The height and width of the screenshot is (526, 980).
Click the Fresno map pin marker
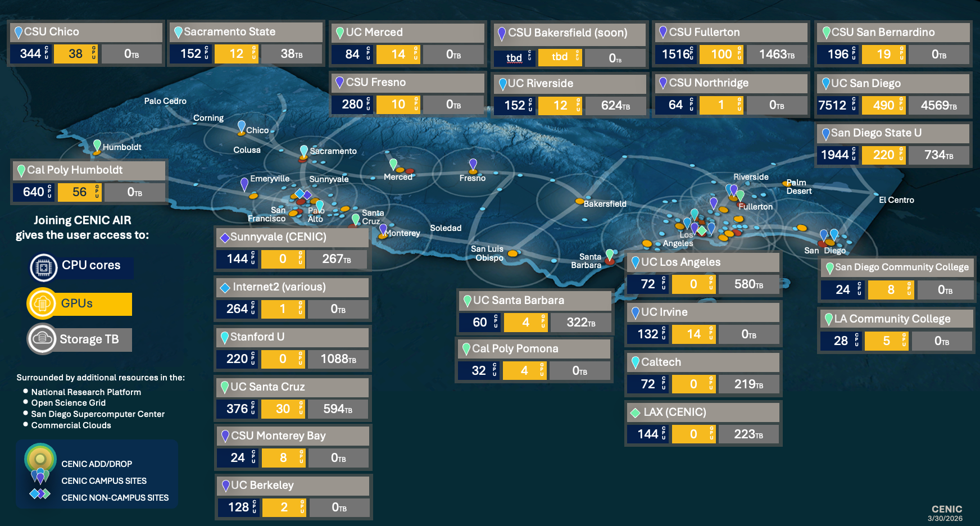(473, 164)
